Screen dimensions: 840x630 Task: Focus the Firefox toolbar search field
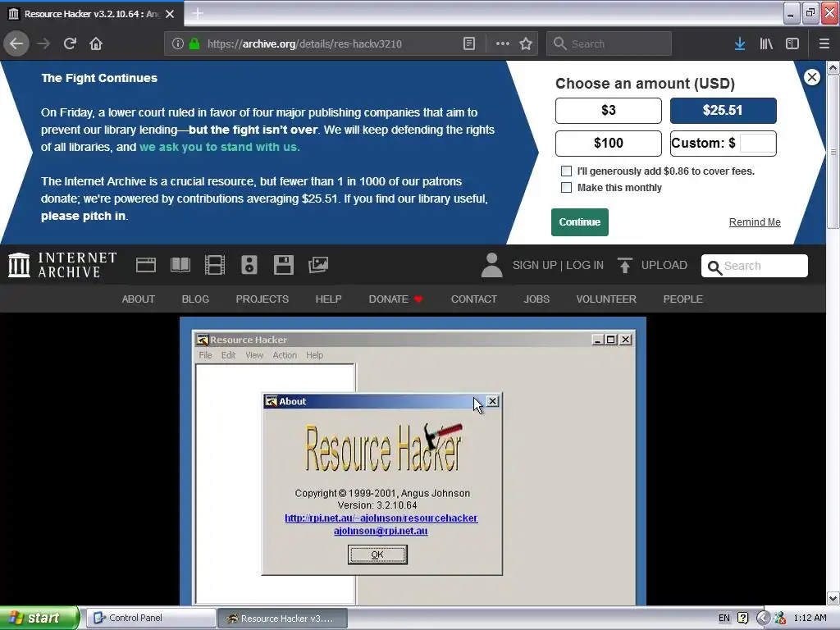point(609,43)
